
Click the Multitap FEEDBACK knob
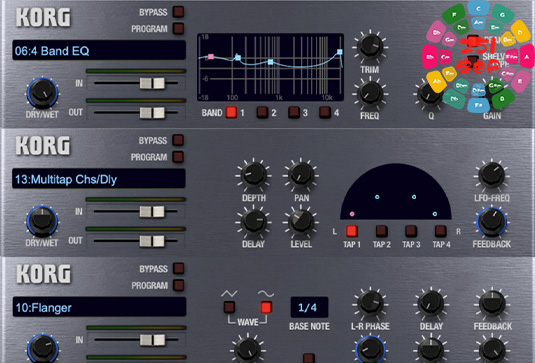[492, 222]
